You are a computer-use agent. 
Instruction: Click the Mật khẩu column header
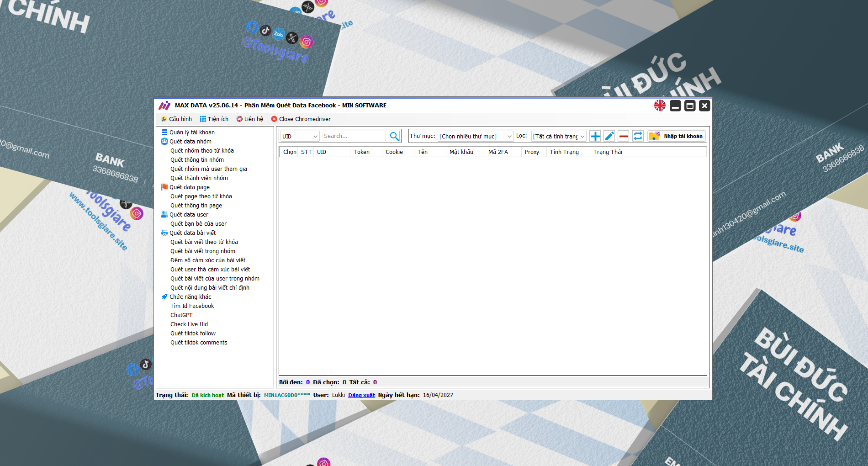(465, 152)
